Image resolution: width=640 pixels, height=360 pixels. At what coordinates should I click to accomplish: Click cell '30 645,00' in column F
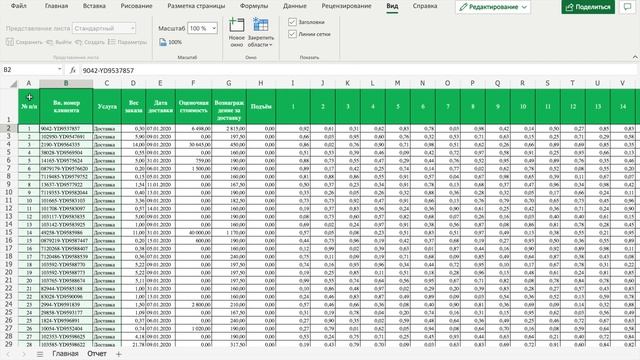pos(193,144)
